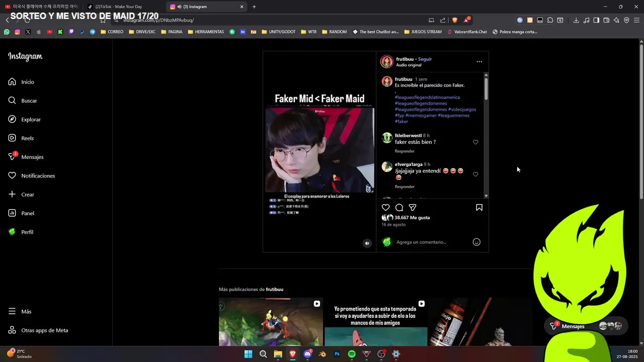Share the post with paper plane icon

(413, 207)
